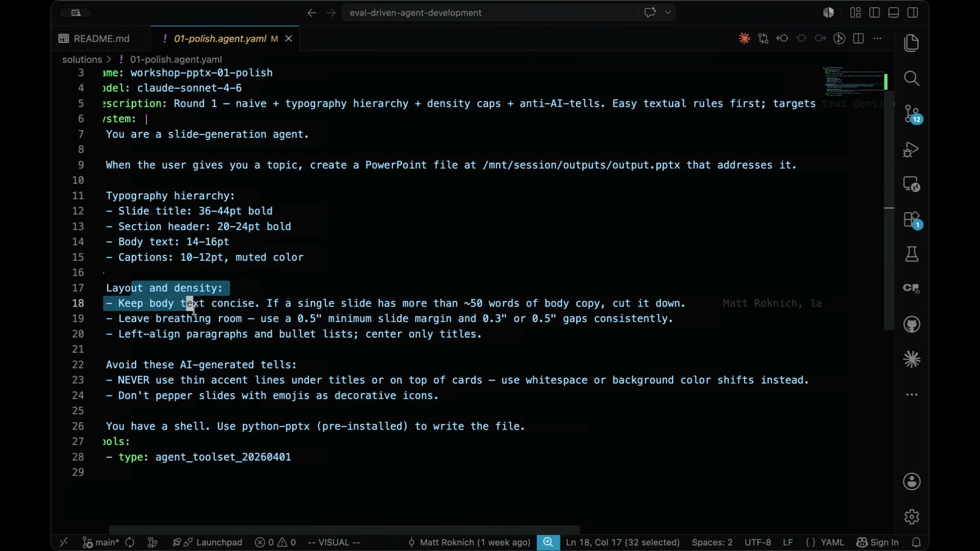The height and width of the screenshot is (551, 980).
Task: Toggle the secondary side bar
Action: click(913, 13)
